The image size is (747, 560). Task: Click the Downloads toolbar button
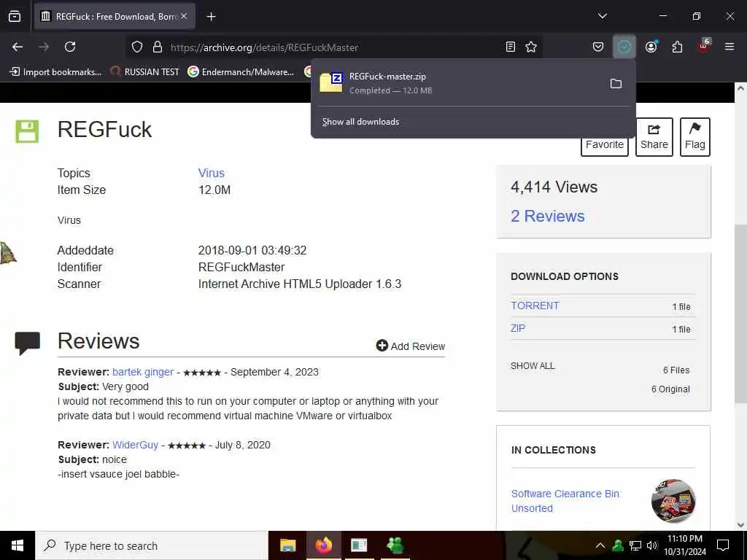click(624, 47)
